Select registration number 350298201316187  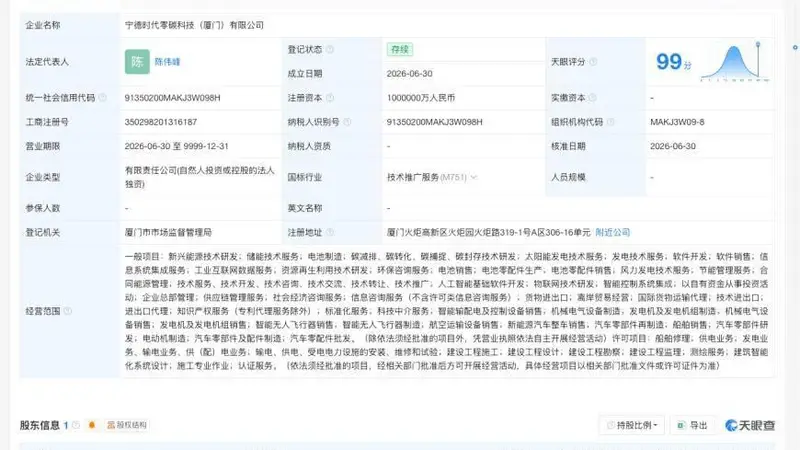(x=161, y=122)
